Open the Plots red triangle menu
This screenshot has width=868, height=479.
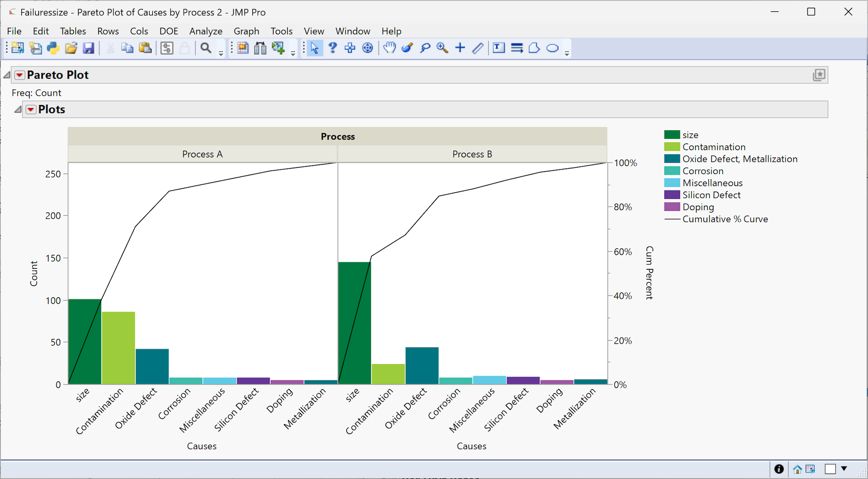31,109
